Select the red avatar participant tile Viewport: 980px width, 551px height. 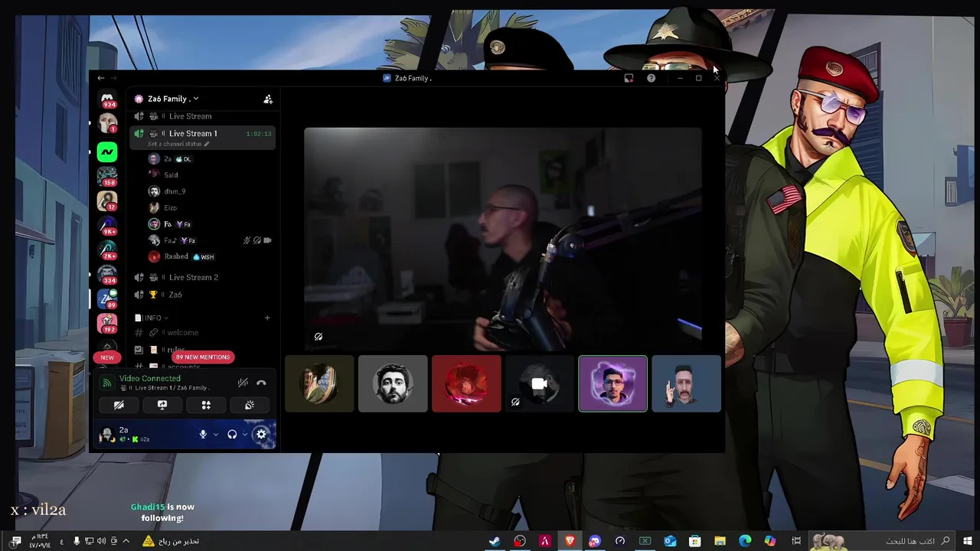466,383
